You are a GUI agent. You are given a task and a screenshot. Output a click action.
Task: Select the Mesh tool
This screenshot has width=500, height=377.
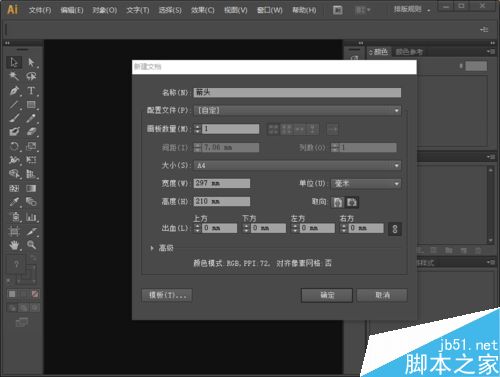point(14,188)
